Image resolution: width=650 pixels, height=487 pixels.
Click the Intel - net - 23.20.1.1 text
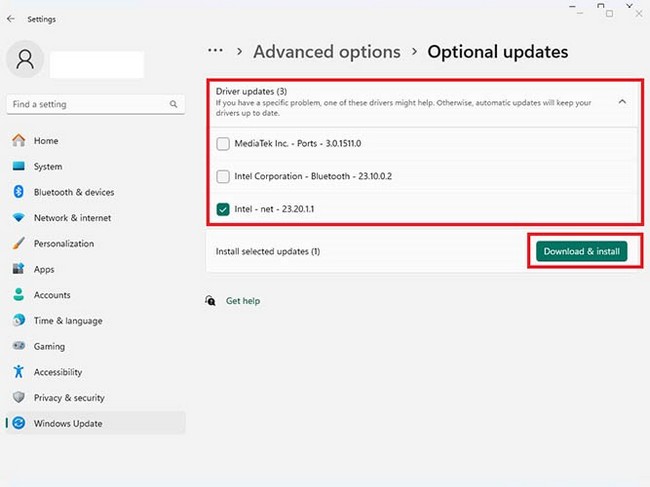click(274, 209)
